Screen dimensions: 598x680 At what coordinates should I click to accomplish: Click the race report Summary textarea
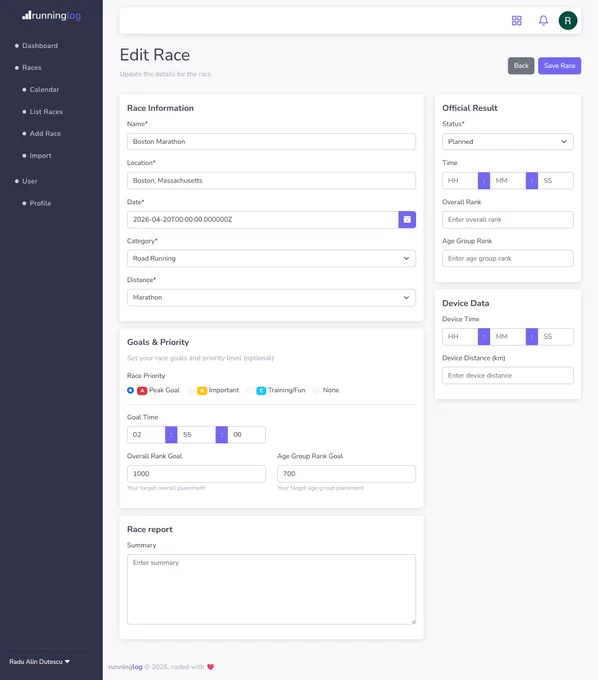tap(271, 589)
